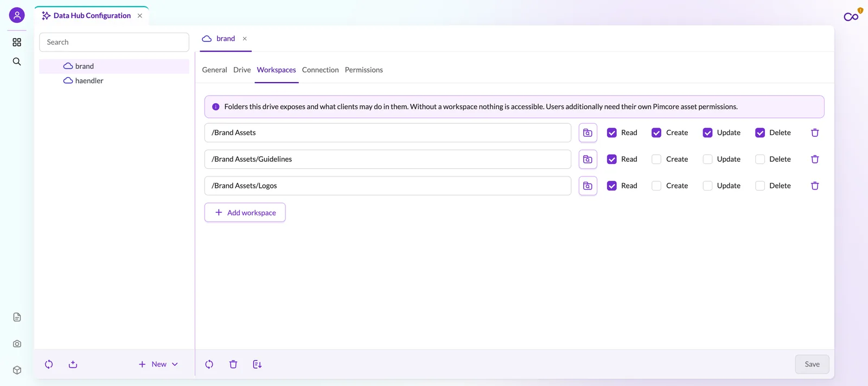Uncheck Update for /Brand Assets
The width and height of the screenshot is (868, 386).
[x=707, y=133]
